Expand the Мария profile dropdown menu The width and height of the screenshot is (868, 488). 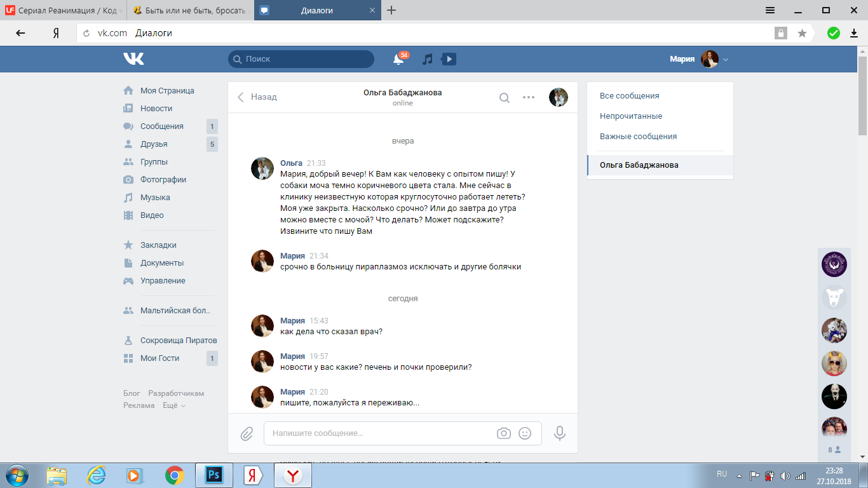coord(726,60)
